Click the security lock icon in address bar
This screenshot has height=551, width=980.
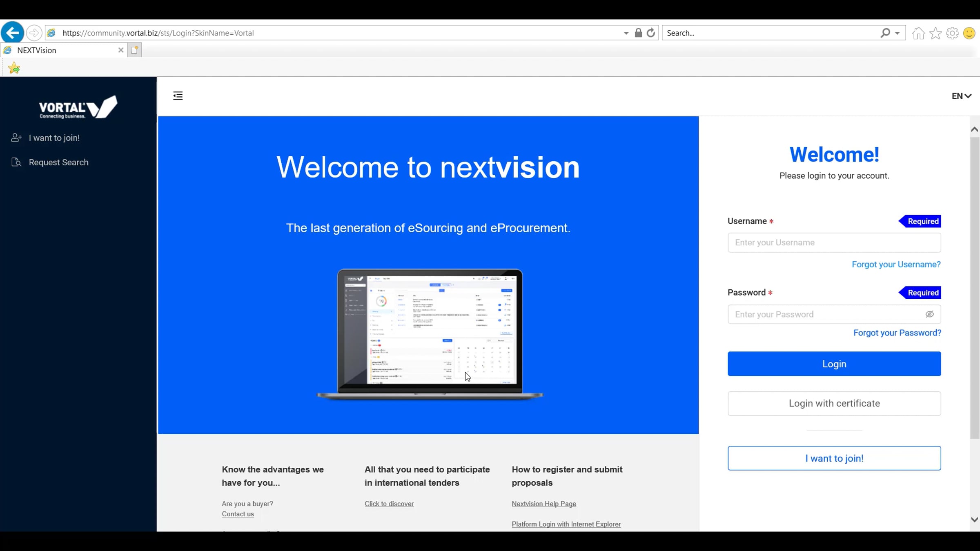tap(638, 33)
